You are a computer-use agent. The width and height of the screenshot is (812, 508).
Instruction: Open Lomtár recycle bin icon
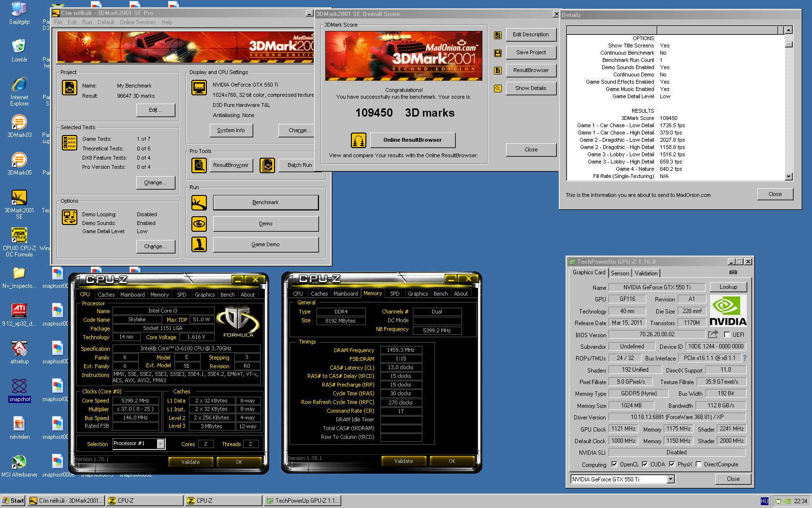(19, 50)
